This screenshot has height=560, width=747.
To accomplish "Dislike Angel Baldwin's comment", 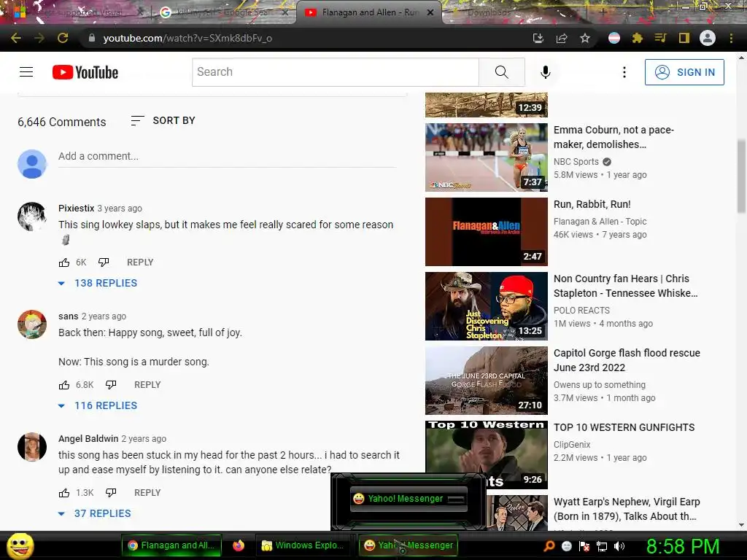I will click(x=111, y=493).
